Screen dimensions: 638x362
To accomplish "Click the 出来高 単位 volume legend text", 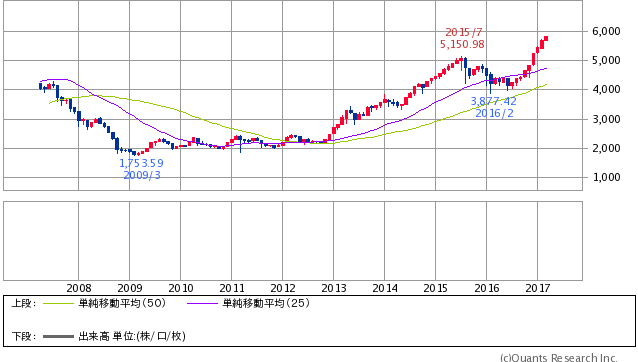I will (x=132, y=336).
